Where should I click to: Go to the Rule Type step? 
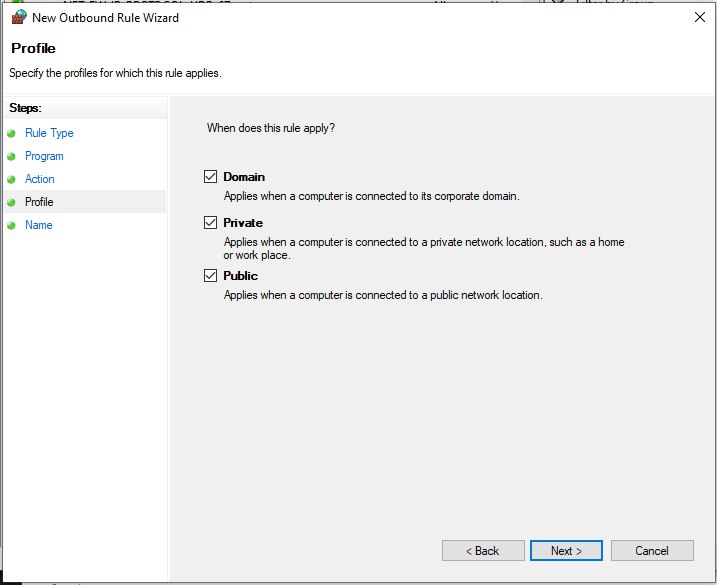[x=49, y=133]
